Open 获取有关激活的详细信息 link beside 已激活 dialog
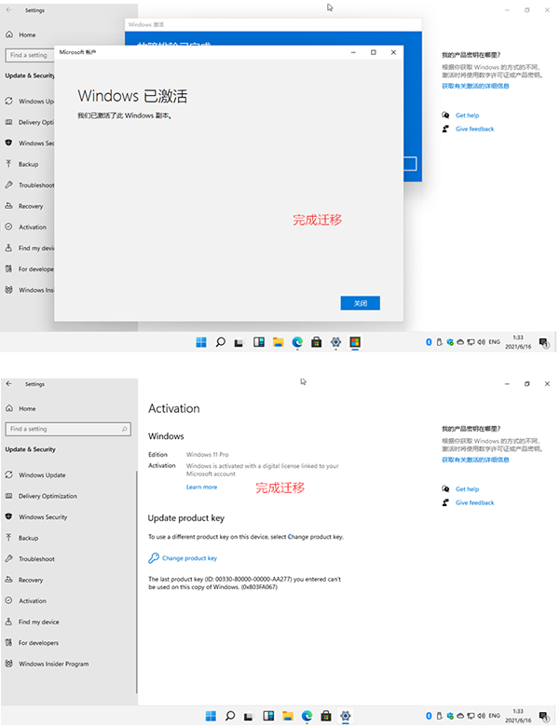Screen dimensions: 560x728 coord(475,86)
